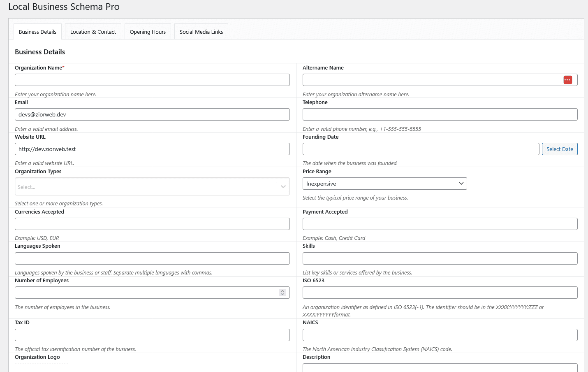This screenshot has width=588, height=372.
Task: Focus the Tax ID text box
Action: 152,335
